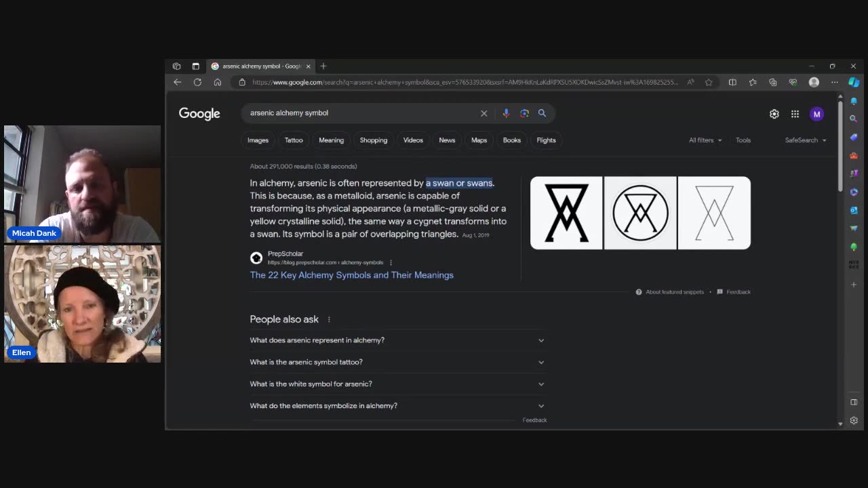The image size is (868, 488).
Task: Activate Read aloud icon in address bar
Action: (690, 82)
